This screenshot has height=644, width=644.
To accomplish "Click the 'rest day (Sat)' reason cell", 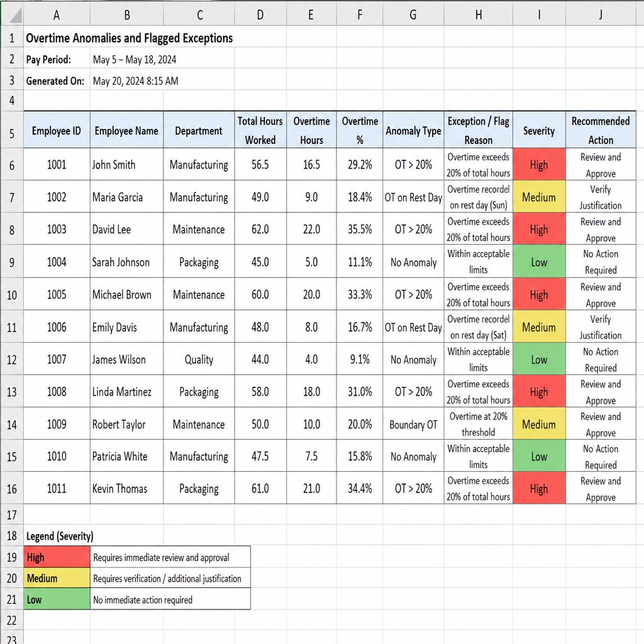I will 479,327.
